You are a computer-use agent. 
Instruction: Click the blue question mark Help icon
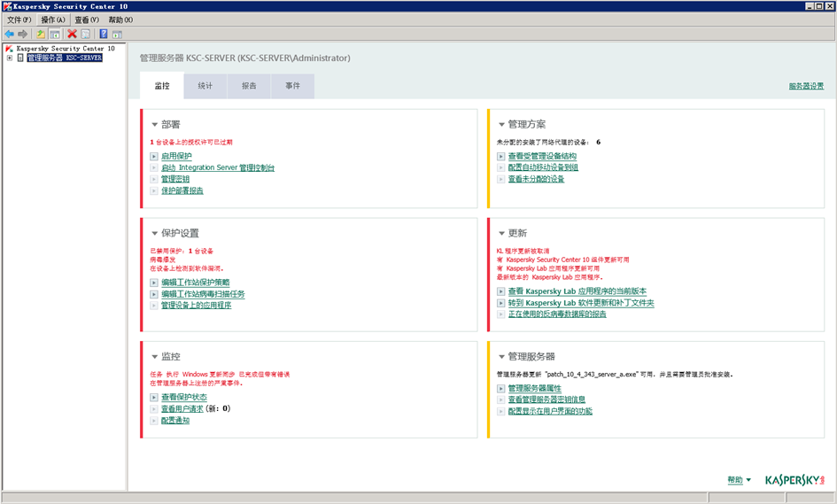(x=104, y=35)
